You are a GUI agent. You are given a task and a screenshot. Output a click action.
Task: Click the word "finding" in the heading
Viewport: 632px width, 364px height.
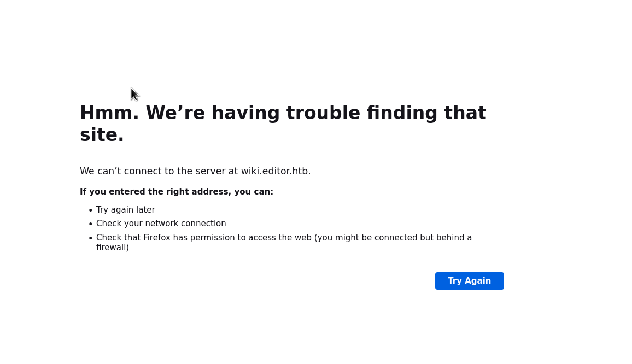(402, 113)
